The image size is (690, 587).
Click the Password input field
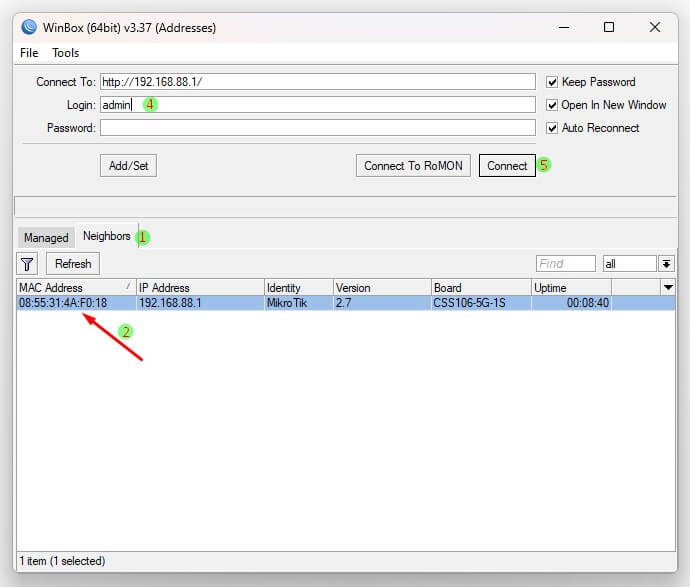[317, 128]
